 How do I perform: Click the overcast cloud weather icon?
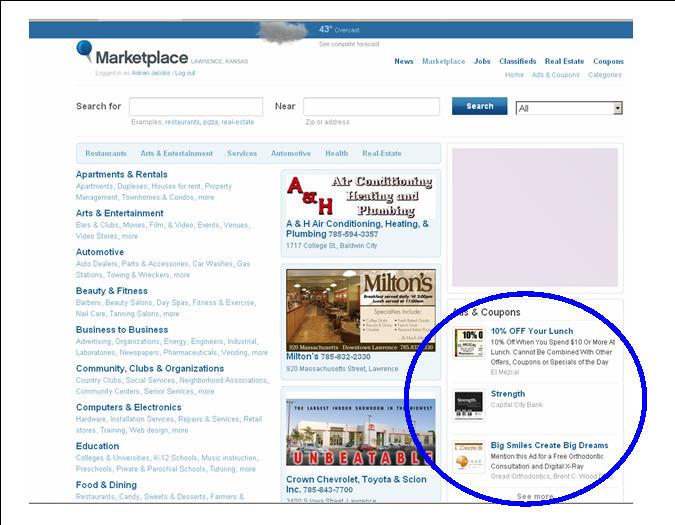282,32
